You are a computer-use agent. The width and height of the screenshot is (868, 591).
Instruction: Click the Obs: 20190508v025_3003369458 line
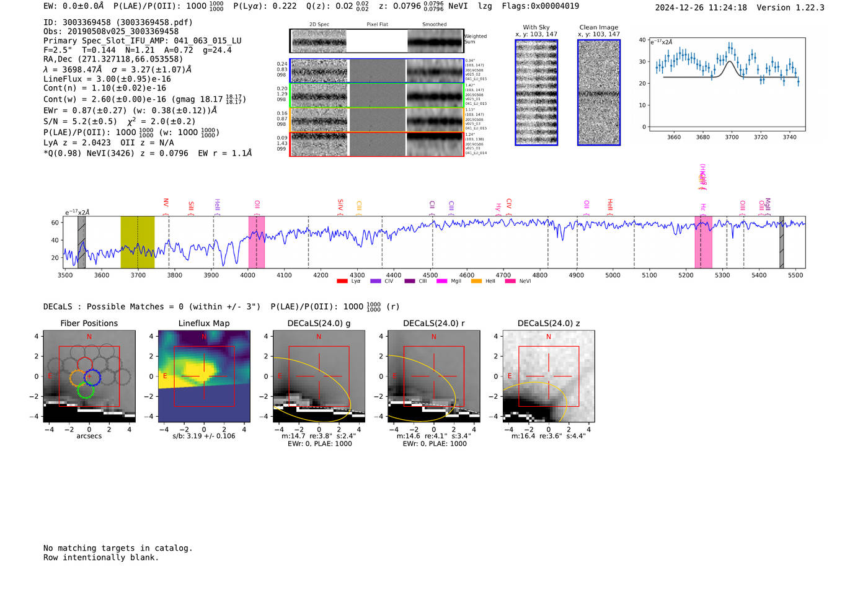click(111, 32)
